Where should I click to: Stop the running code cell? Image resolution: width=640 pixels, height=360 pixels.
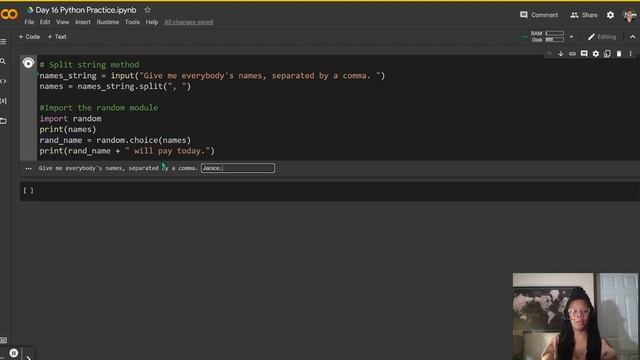(28, 63)
